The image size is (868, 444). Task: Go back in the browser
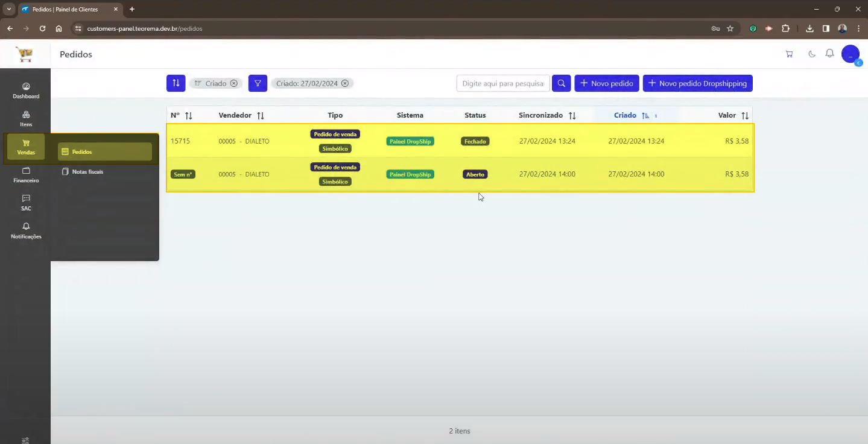tap(10, 28)
